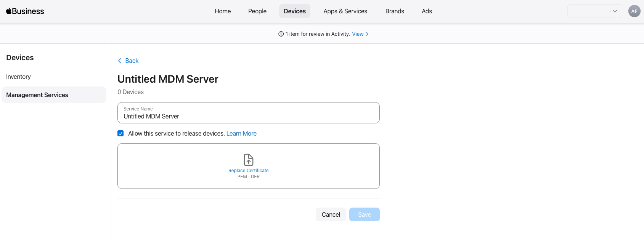Open the organization dropdown in the header
The width and height of the screenshot is (644, 243).
tap(594, 11)
